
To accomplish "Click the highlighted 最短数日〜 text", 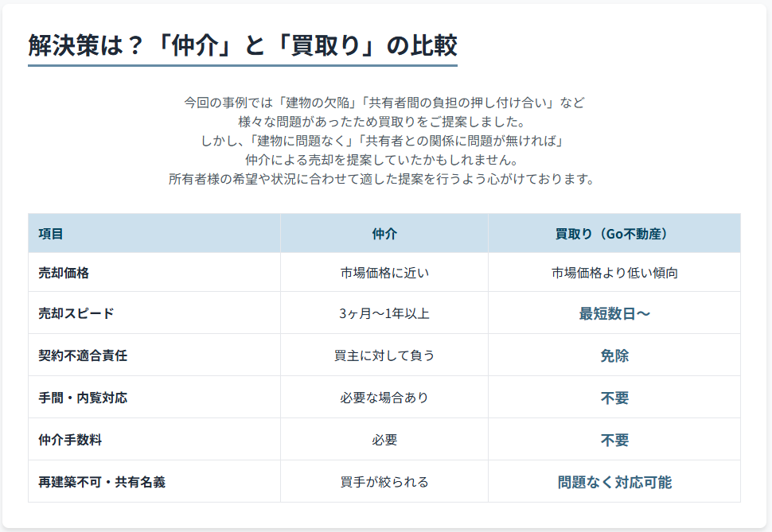I will (614, 313).
